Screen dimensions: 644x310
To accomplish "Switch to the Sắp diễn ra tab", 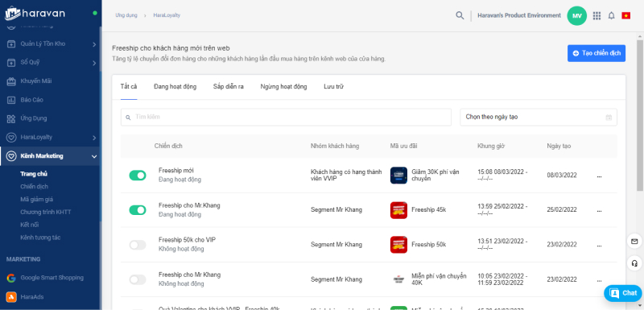I will click(x=229, y=87).
